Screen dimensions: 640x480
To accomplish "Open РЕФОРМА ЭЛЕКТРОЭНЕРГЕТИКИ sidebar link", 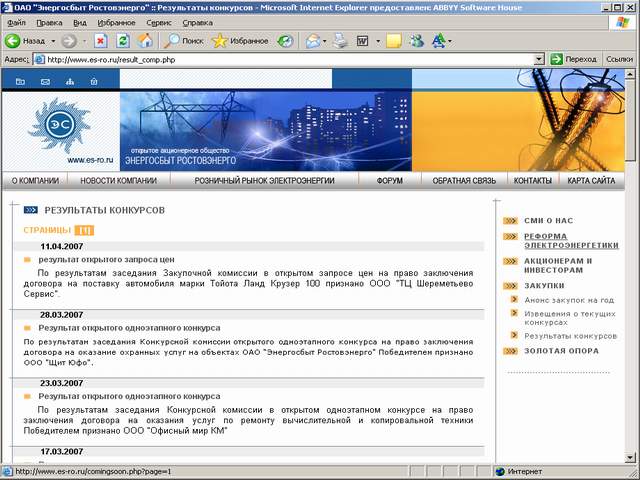I will (571, 241).
